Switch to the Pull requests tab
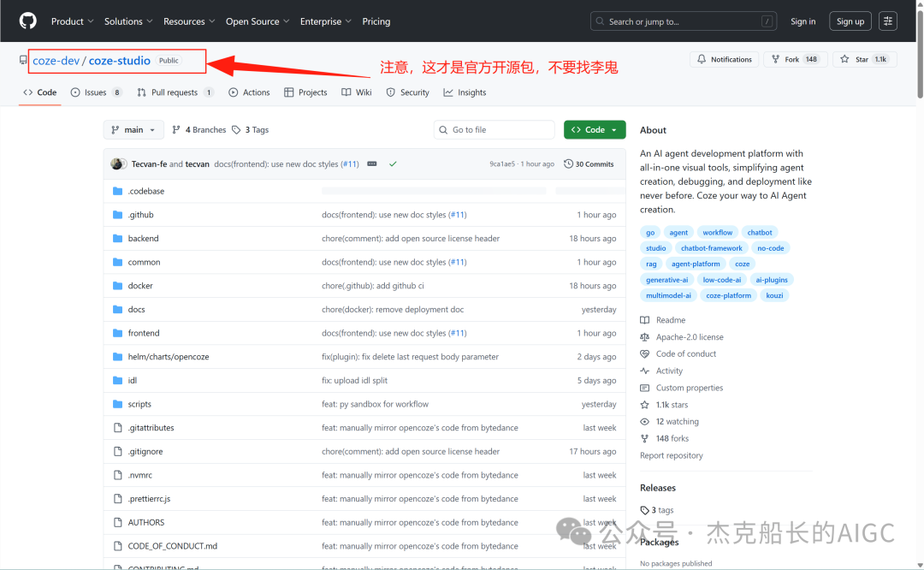Image resolution: width=924 pixels, height=570 pixels. tap(175, 92)
